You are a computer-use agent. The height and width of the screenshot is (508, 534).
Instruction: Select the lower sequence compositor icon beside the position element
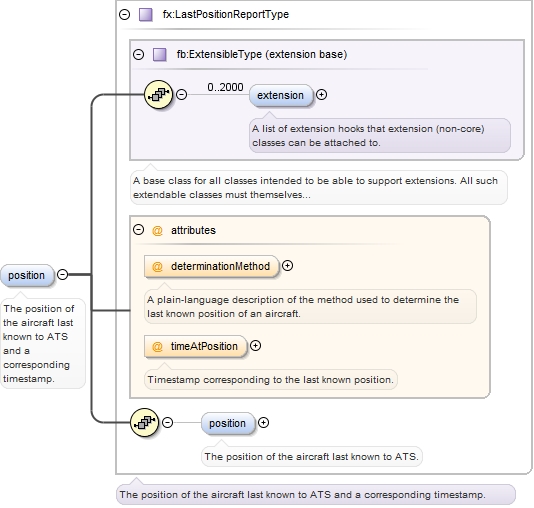[144, 423]
